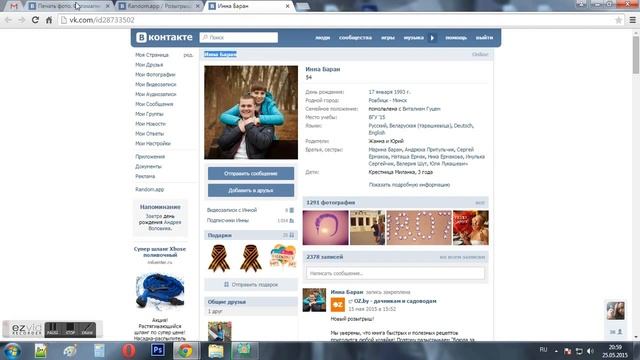Switch to the first VK photo print tab
The image size is (640, 360).
click(69, 6)
